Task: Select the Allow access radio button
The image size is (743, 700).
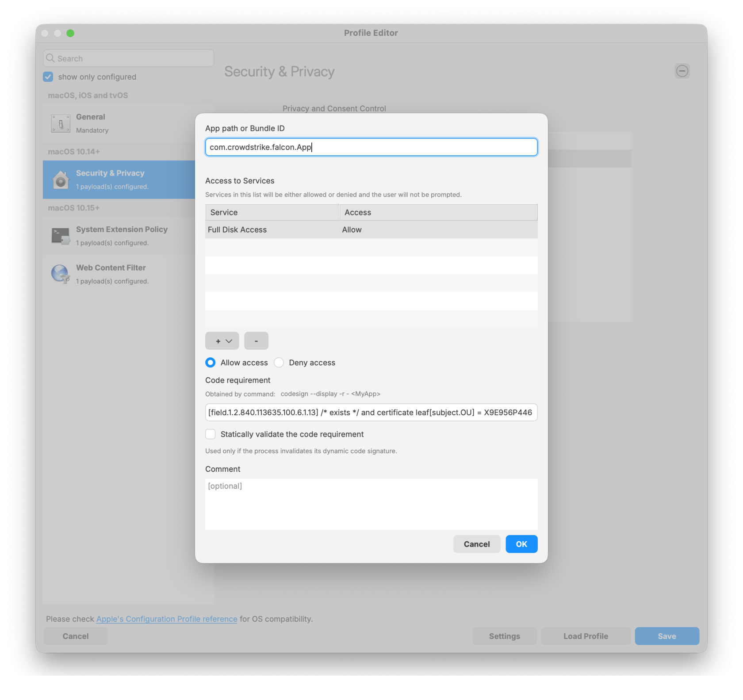Action: coord(211,363)
